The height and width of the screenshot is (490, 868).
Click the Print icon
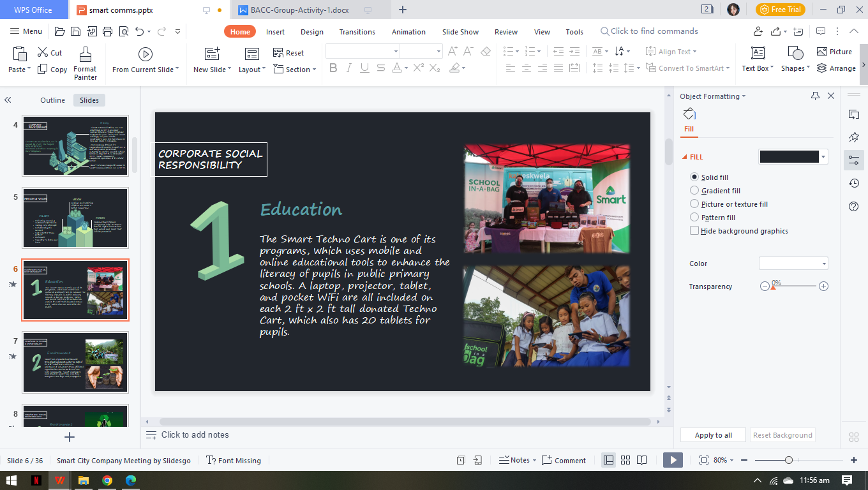click(107, 31)
